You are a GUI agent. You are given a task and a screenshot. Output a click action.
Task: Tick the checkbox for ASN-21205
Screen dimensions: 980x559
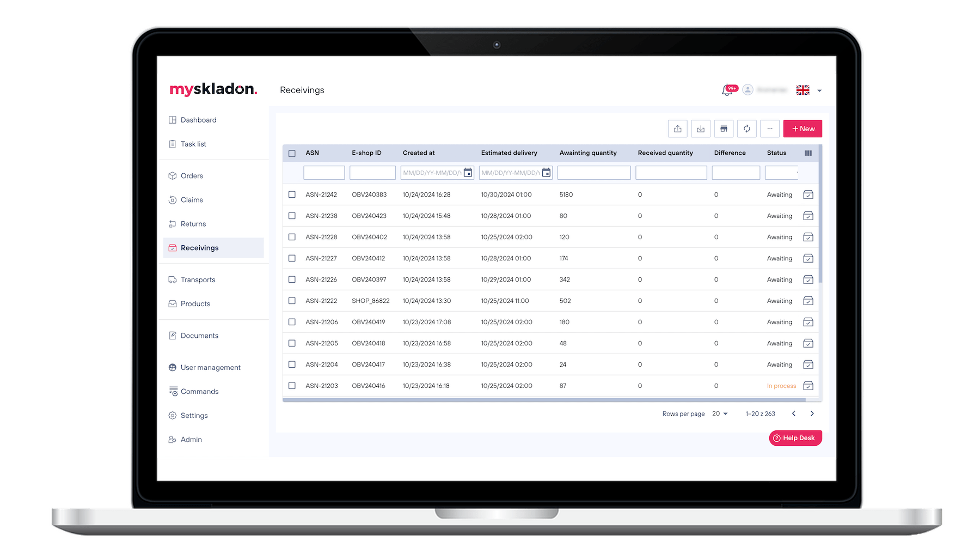tap(292, 343)
